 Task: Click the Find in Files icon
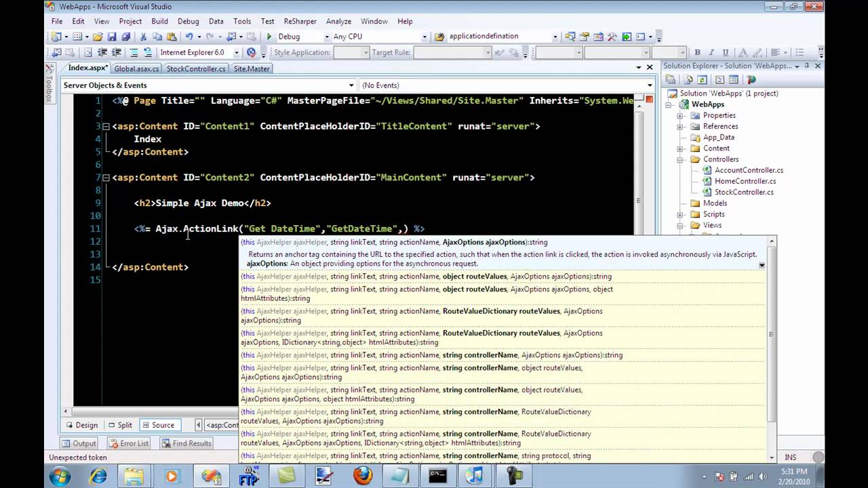point(439,37)
